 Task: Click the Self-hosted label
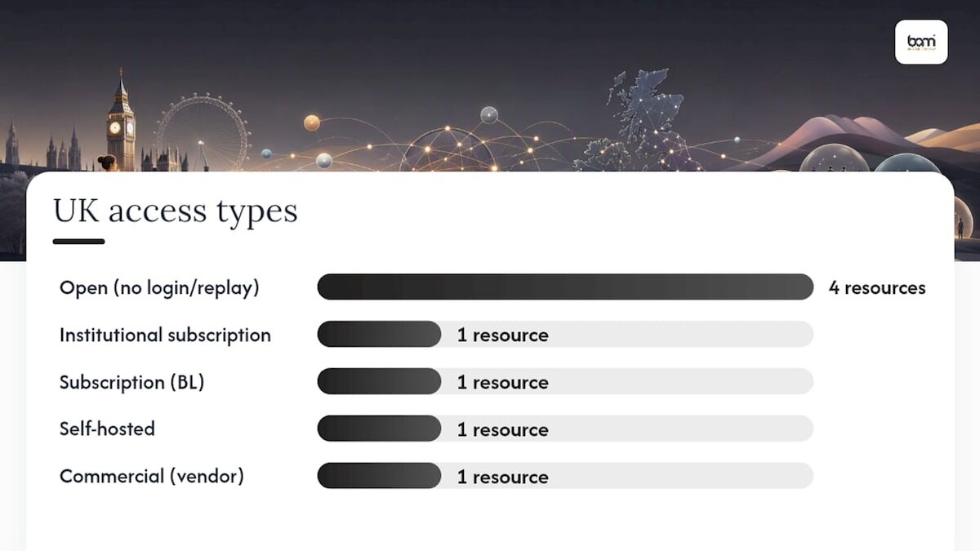[107, 429]
